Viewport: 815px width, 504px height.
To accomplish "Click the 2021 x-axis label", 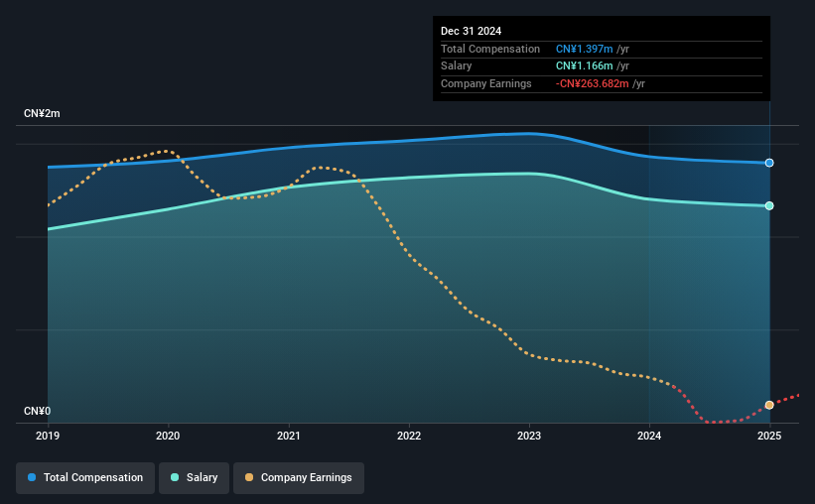I will click(289, 436).
